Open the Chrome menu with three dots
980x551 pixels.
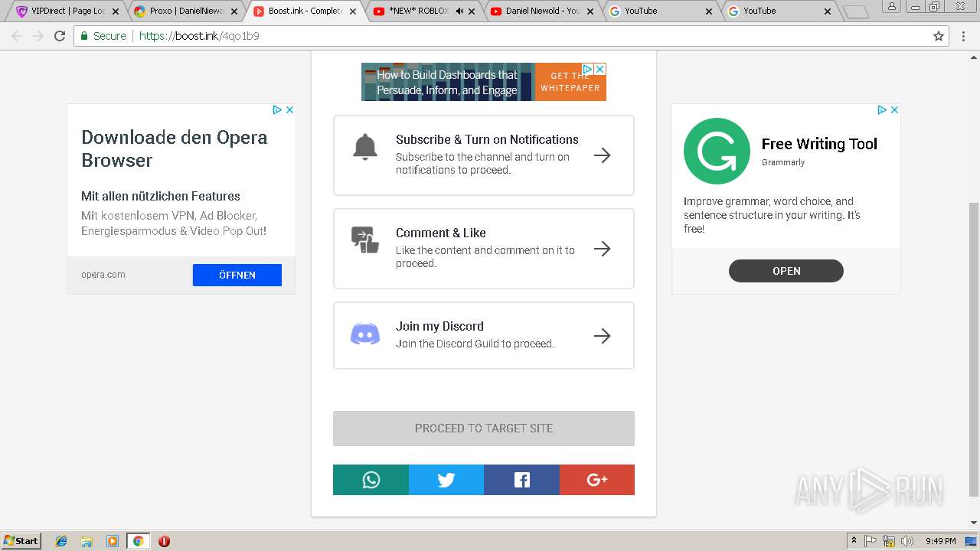[964, 36]
